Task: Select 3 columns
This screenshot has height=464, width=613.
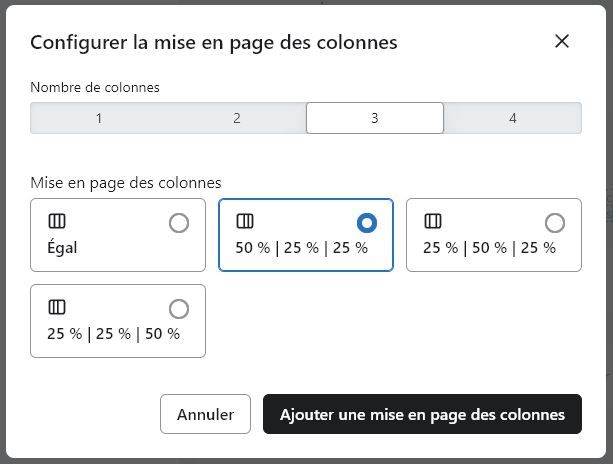Action: pos(375,118)
